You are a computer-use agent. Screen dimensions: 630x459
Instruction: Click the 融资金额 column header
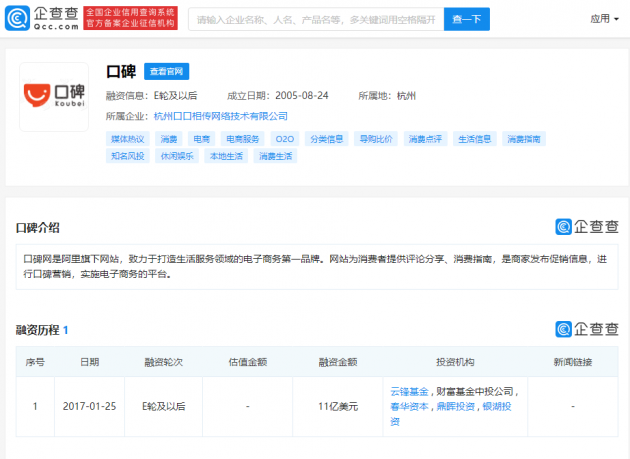pyautogui.click(x=338, y=362)
